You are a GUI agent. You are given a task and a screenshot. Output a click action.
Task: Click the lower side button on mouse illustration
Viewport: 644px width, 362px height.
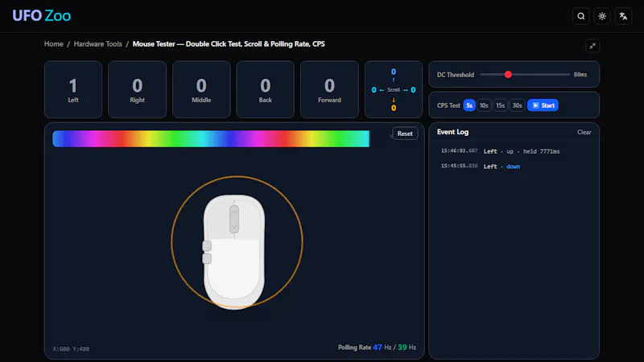(x=207, y=258)
